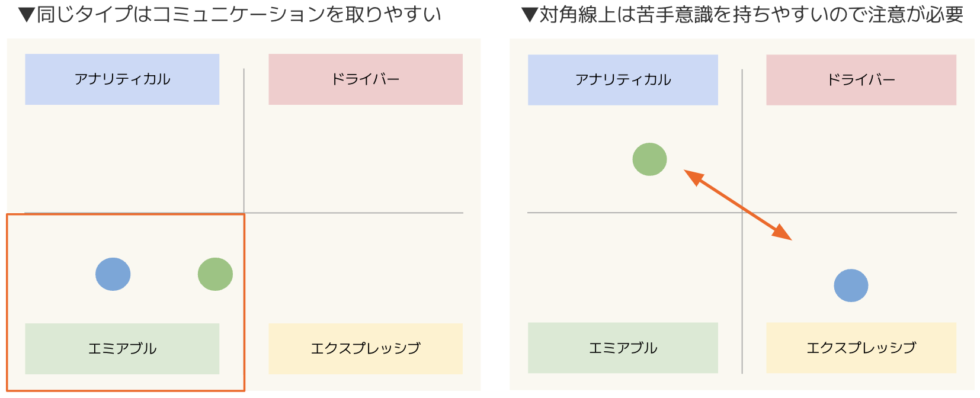Select the left エミアブル green box
Screen dimensions: 980x398
tap(122, 348)
